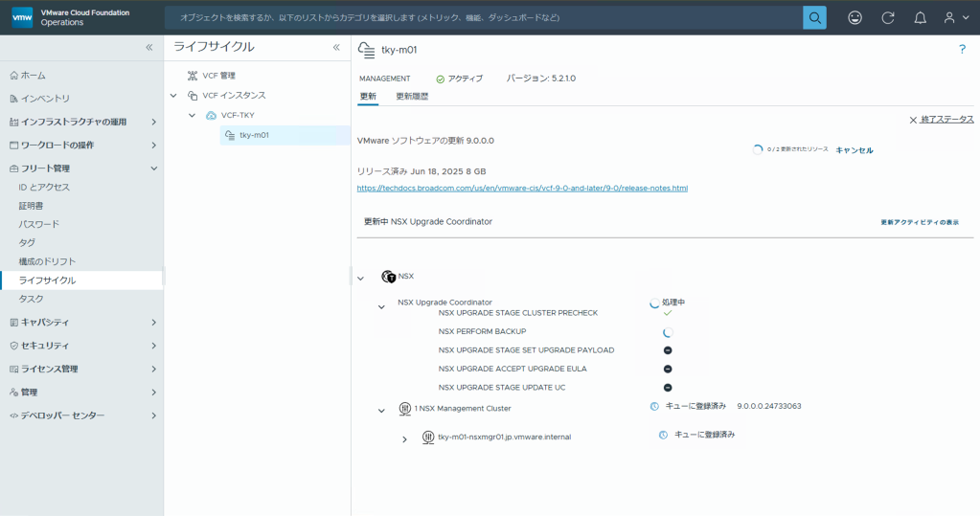Click the NSX product icon
980x516 pixels.
tap(388, 276)
